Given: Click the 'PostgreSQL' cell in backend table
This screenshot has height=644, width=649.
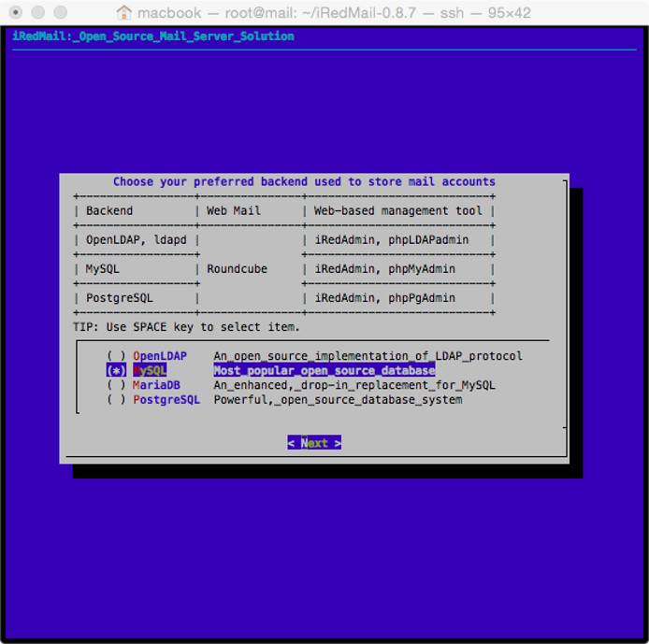Looking at the screenshot, I should point(119,298).
